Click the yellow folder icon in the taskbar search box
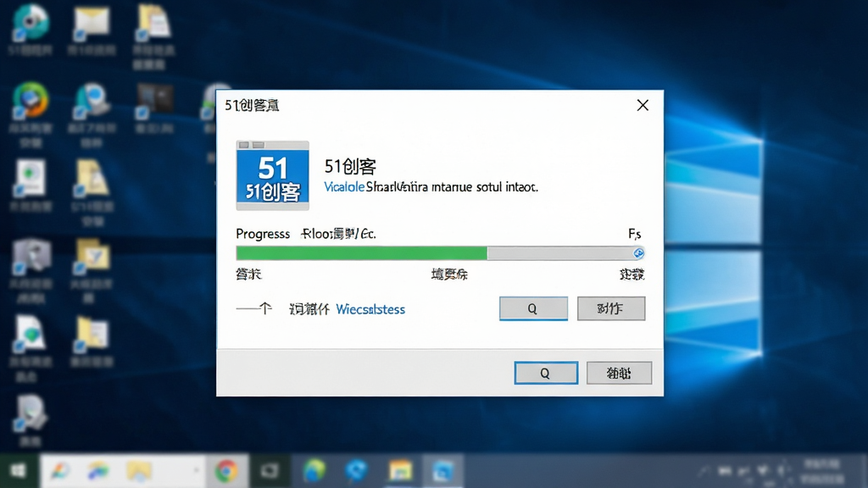 tap(138, 471)
